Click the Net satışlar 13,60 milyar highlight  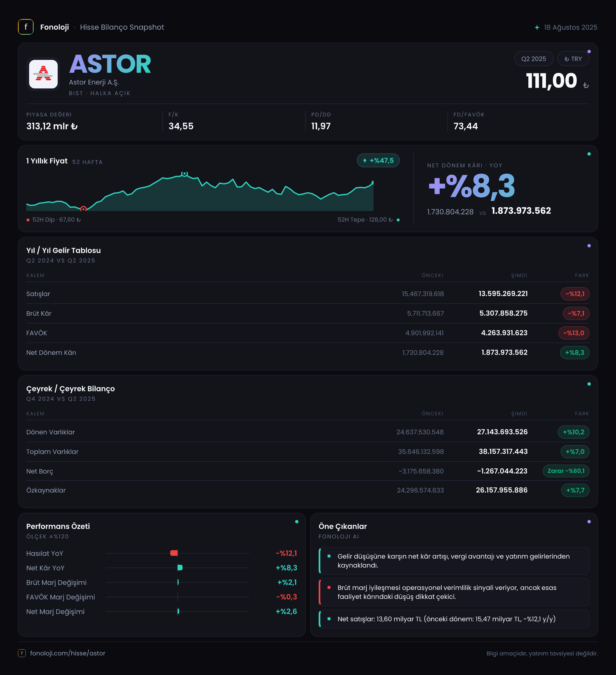454,619
